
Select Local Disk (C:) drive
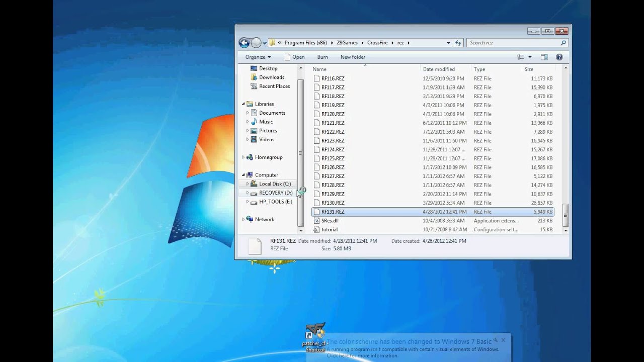275,184
